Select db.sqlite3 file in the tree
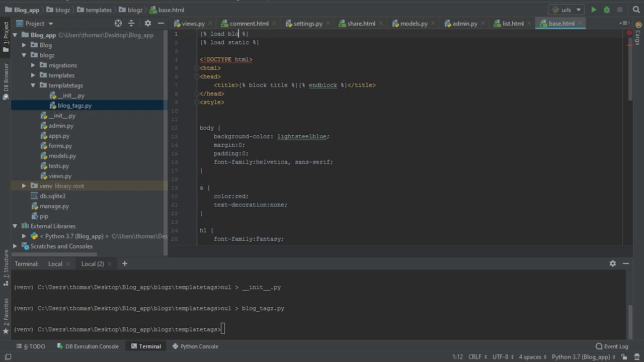The height and width of the screenshot is (362, 644). (x=52, y=196)
